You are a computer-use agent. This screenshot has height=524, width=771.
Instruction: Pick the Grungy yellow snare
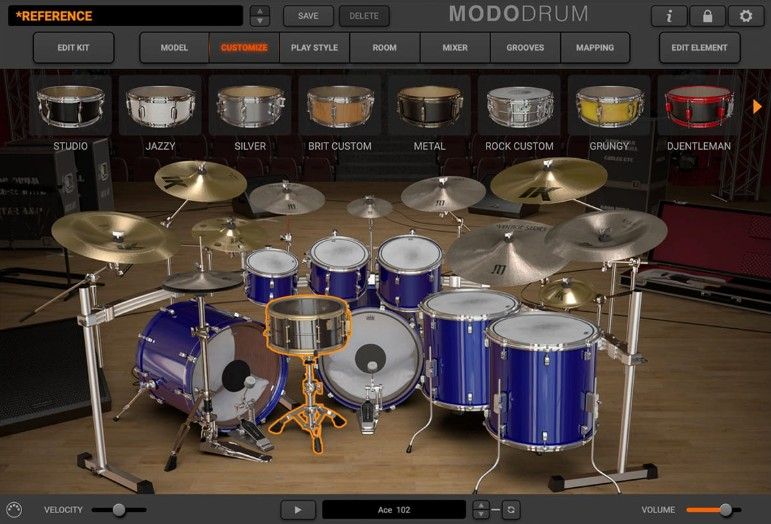608,106
